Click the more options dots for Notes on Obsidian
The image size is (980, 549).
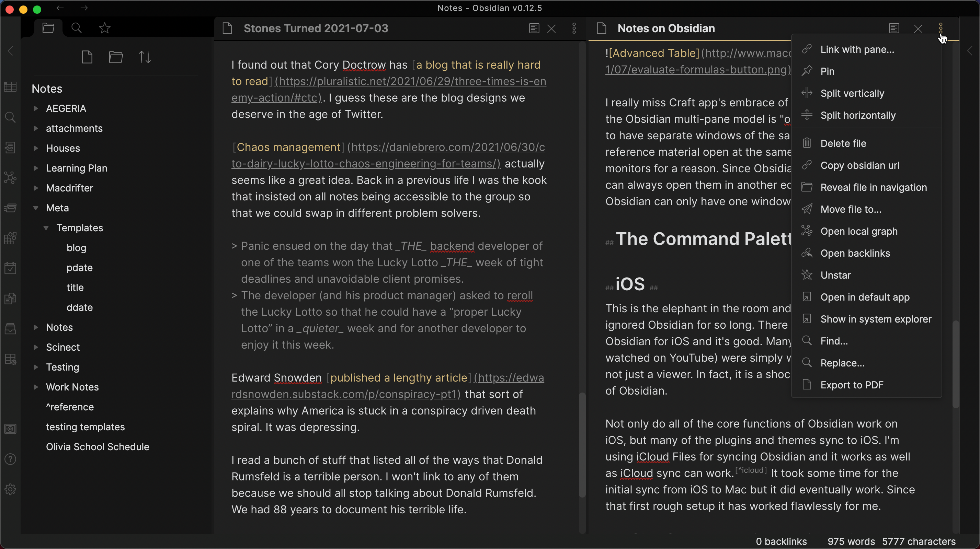pos(941,28)
